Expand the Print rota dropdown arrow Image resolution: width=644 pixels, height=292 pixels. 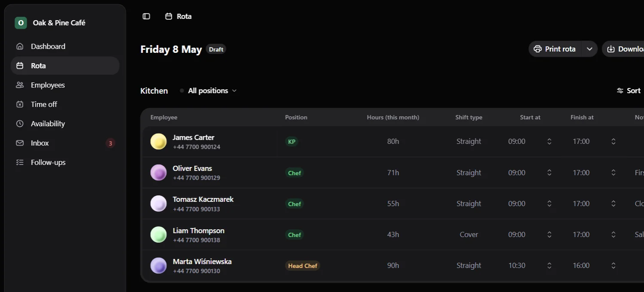coord(589,49)
